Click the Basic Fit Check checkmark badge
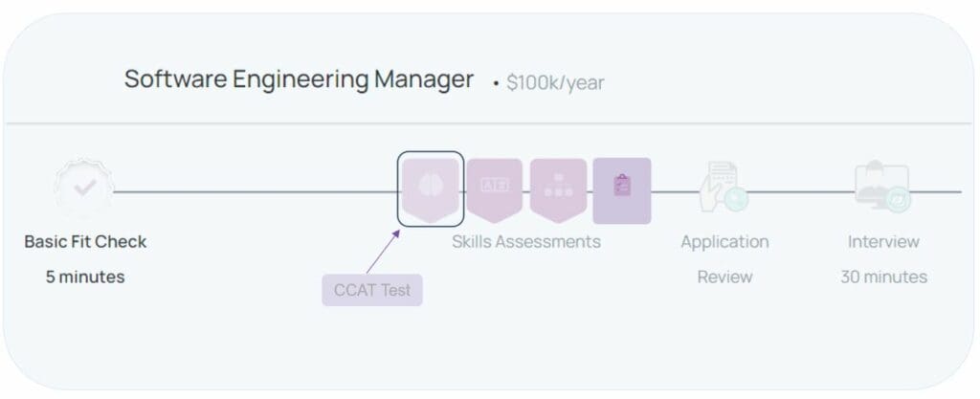The height and width of the screenshot is (399, 980). coord(84,188)
